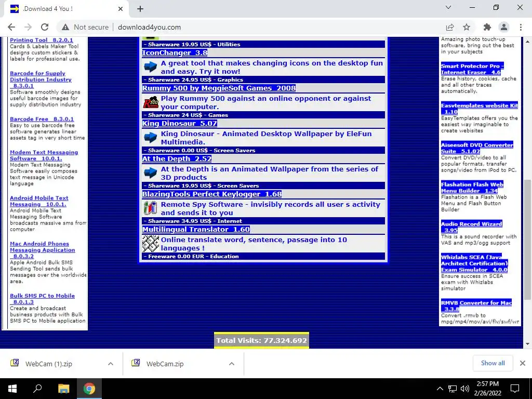Open Windows taskbar search
The width and height of the screenshot is (532, 399).
point(37,389)
